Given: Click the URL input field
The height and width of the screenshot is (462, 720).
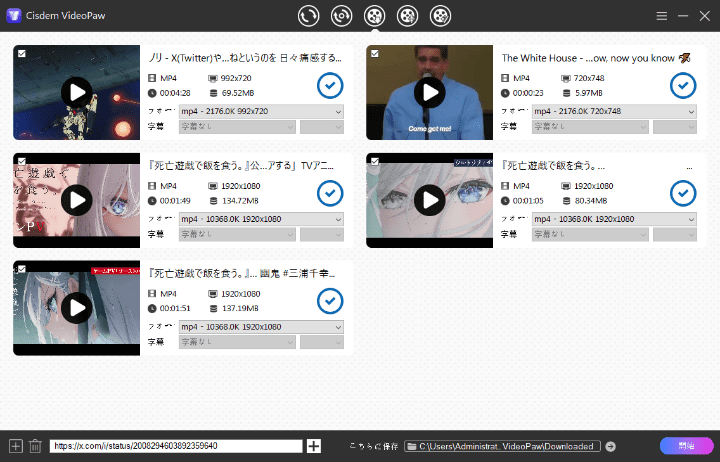Looking at the screenshot, I should pyautogui.click(x=175, y=446).
